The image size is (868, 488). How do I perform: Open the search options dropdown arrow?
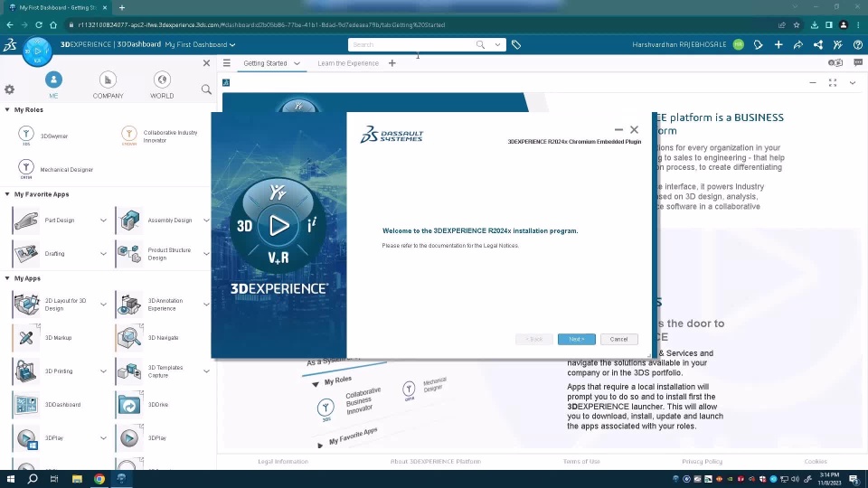click(x=497, y=45)
